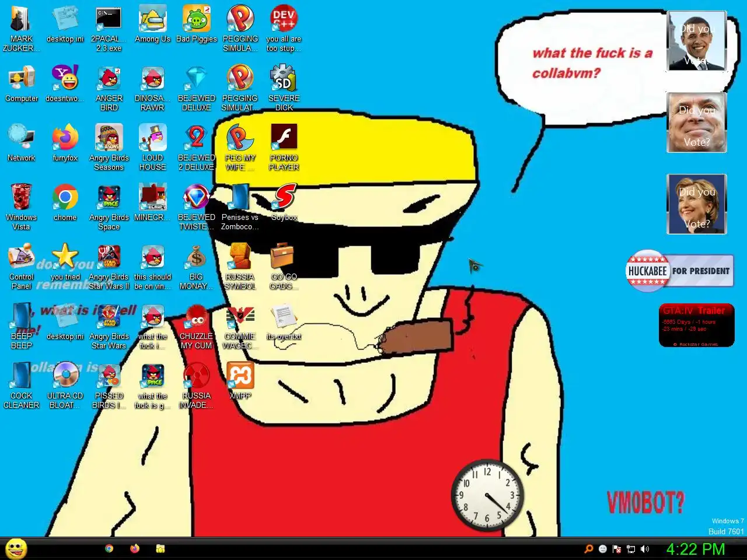Open the Explorer folder on the taskbar
Image resolution: width=747 pixels, height=560 pixels.
(x=160, y=548)
